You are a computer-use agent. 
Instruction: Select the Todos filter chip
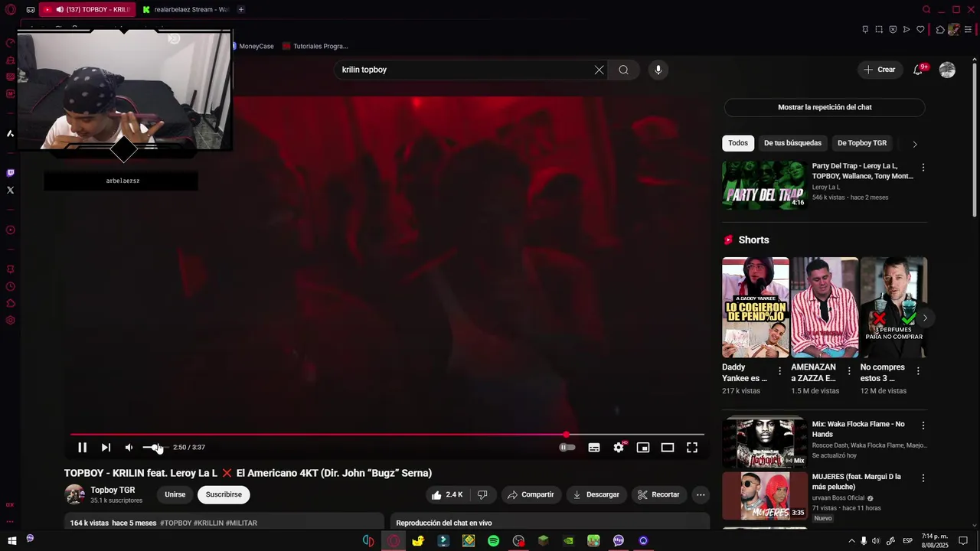click(738, 143)
